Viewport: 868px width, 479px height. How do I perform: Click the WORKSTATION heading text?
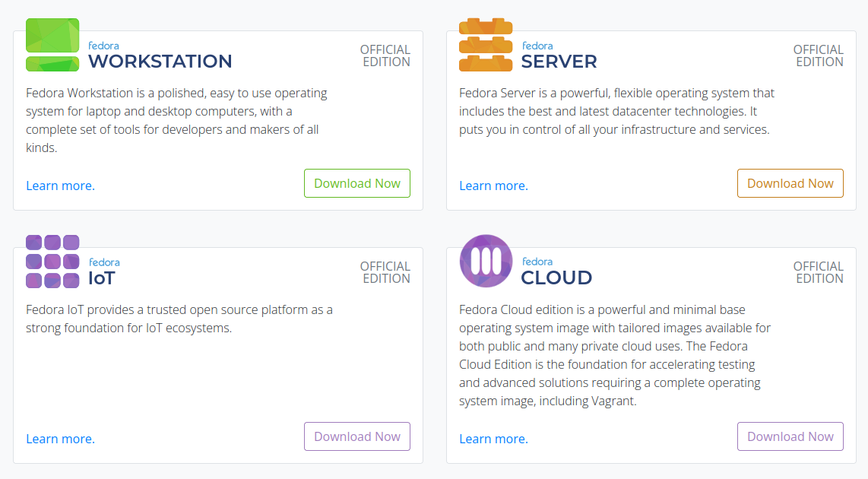click(160, 61)
